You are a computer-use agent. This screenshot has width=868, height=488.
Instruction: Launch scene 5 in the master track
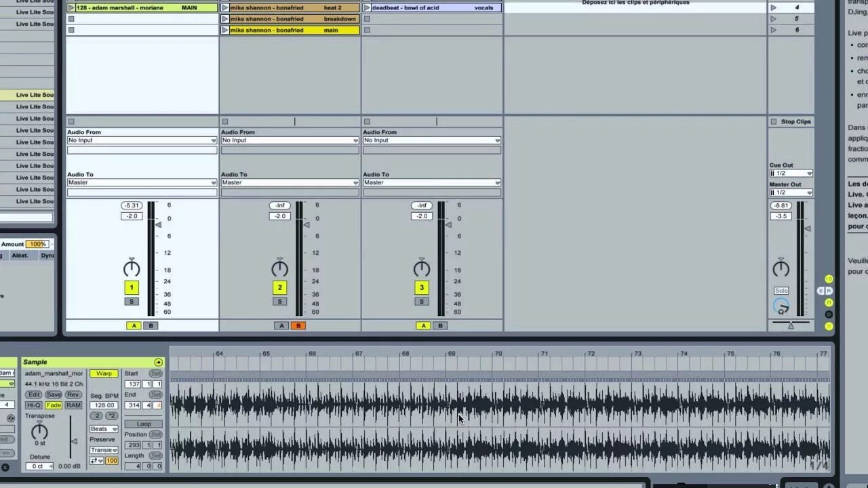point(773,19)
